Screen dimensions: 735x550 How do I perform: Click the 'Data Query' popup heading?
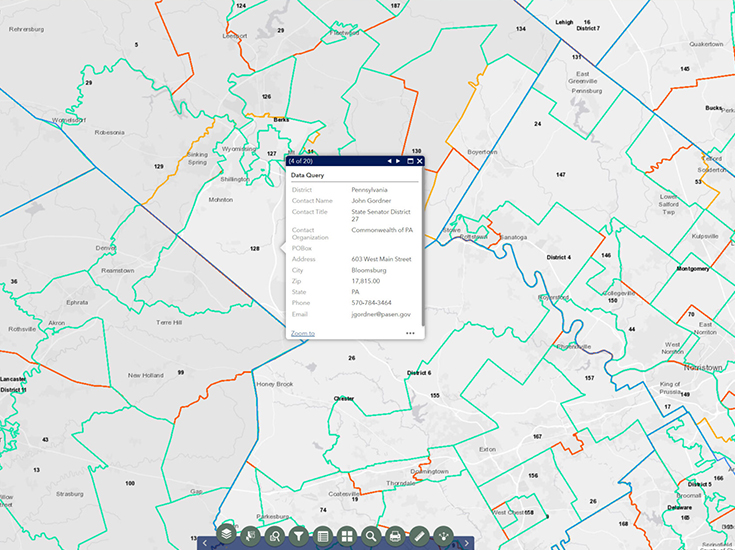coord(308,175)
